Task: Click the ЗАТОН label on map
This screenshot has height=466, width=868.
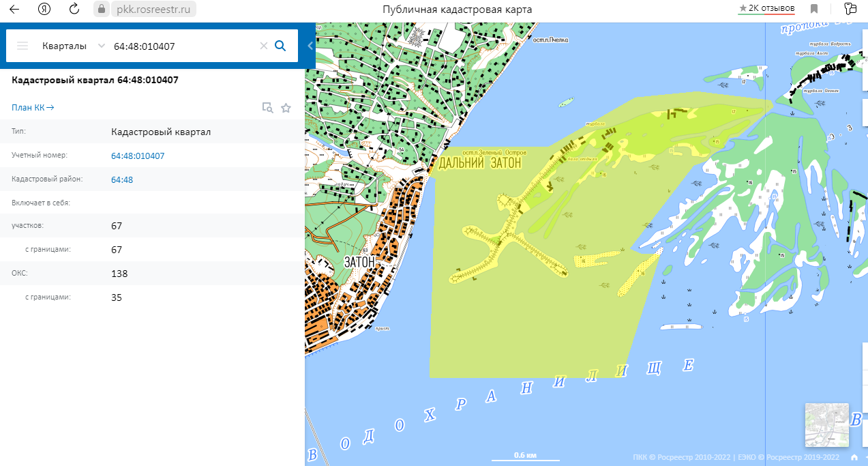Action: (x=359, y=262)
